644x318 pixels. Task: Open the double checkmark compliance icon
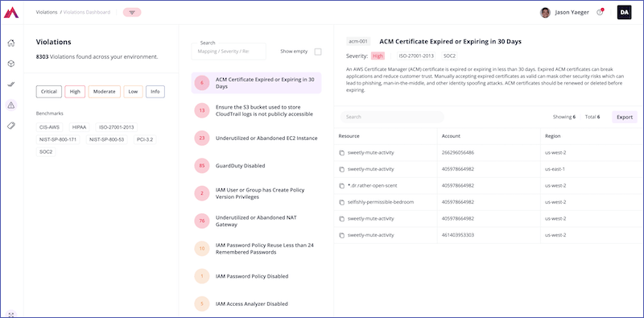pos(11,85)
